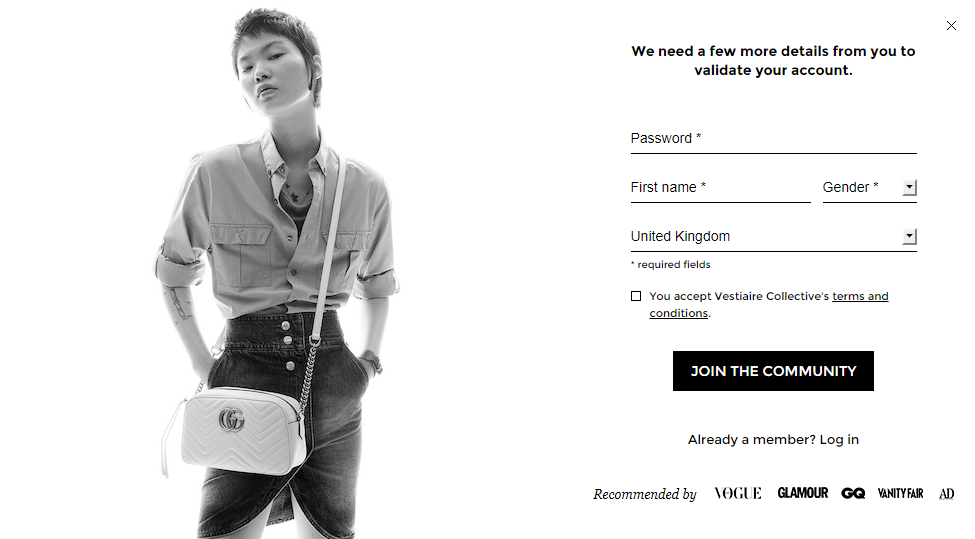The height and width of the screenshot is (539, 975).
Task: Click into the First name field
Action: pyautogui.click(x=720, y=187)
